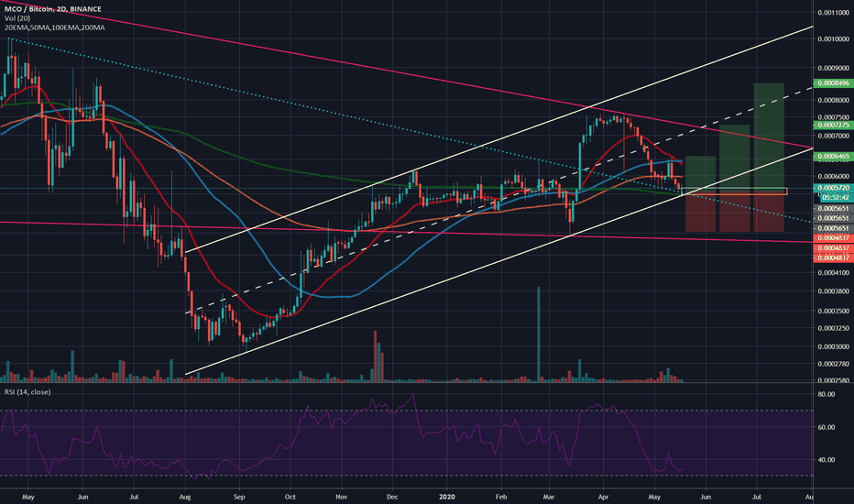Click the Nov date label on time axis

pyautogui.click(x=341, y=497)
